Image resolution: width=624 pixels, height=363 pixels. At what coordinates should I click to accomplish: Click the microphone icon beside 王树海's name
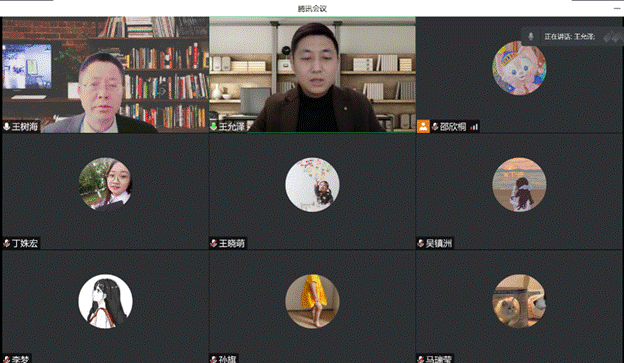(x=7, y=127)
